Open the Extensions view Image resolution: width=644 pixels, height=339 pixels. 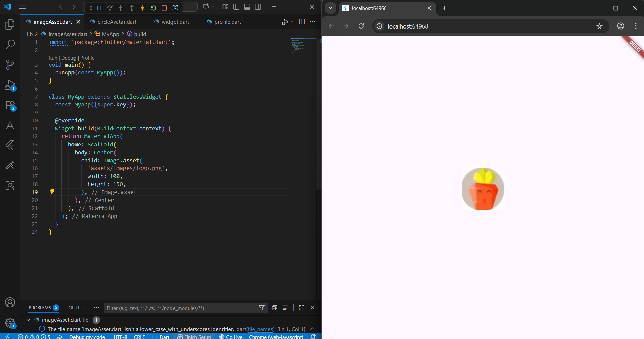[10, 105]
